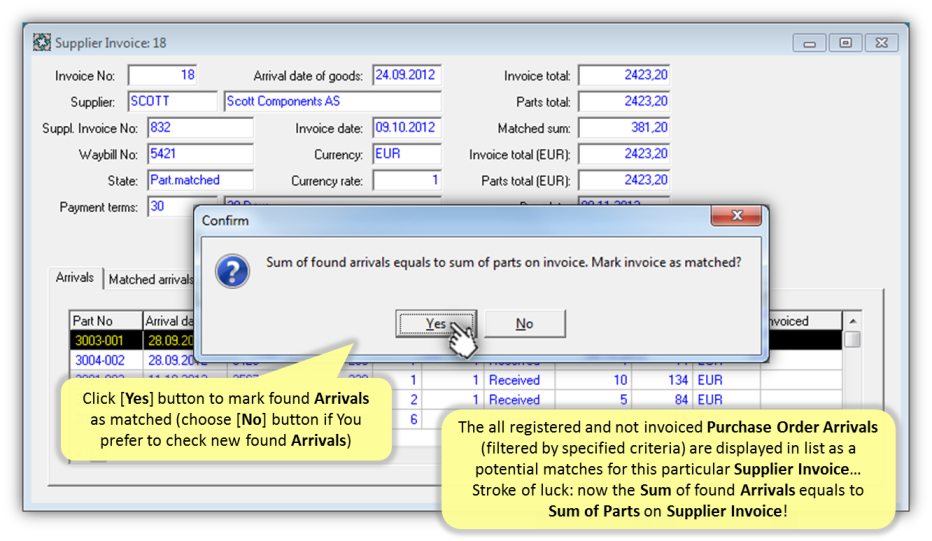Minimize the Supplier Invoice window
The width and height of the screenshot is (932, 541).
click(x=809, y=43)
